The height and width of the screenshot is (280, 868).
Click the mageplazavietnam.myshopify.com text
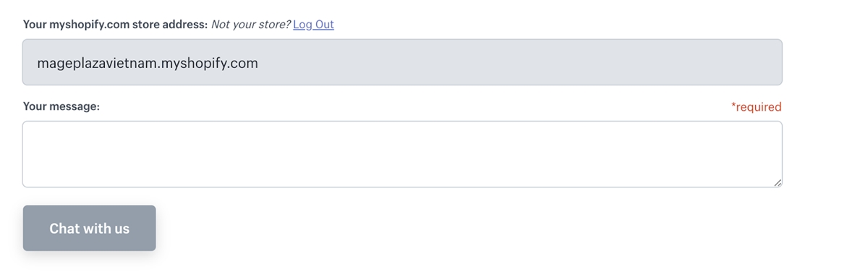(x=148, y=63)
